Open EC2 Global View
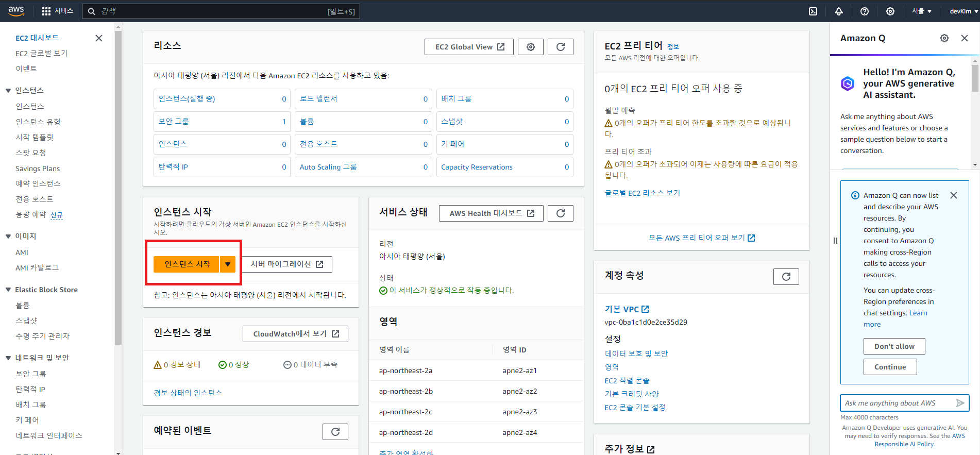980x455 pixels. point(469,47)
